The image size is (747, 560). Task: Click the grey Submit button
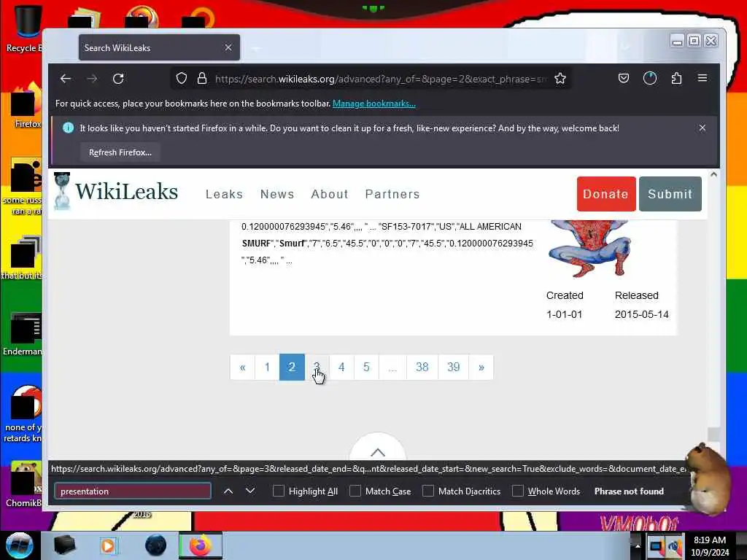(x=670, y=194)
